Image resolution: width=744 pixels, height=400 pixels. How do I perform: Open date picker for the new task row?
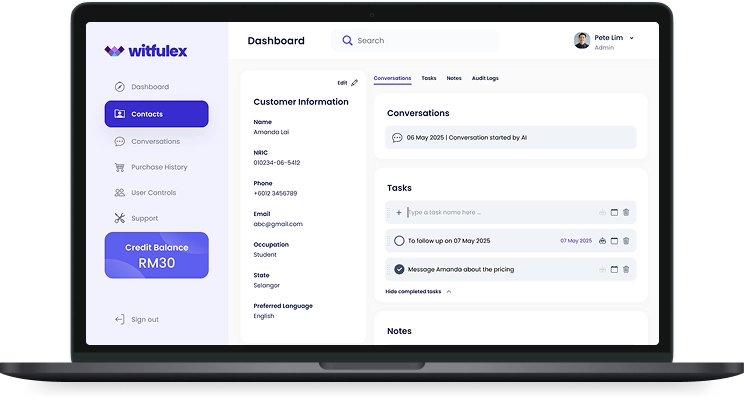[x=615, y=212]
